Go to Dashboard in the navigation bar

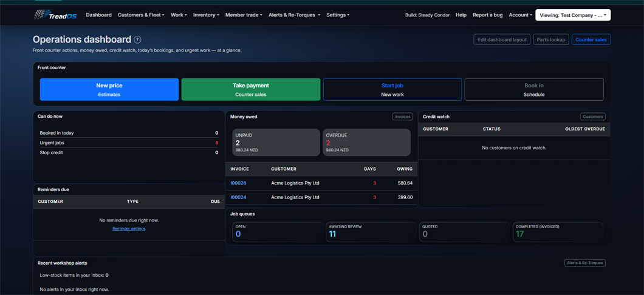click(98, 15)
